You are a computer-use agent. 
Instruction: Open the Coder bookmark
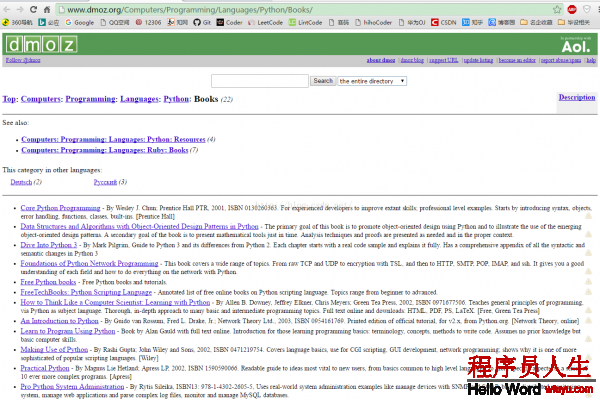[x=230, y=23]
